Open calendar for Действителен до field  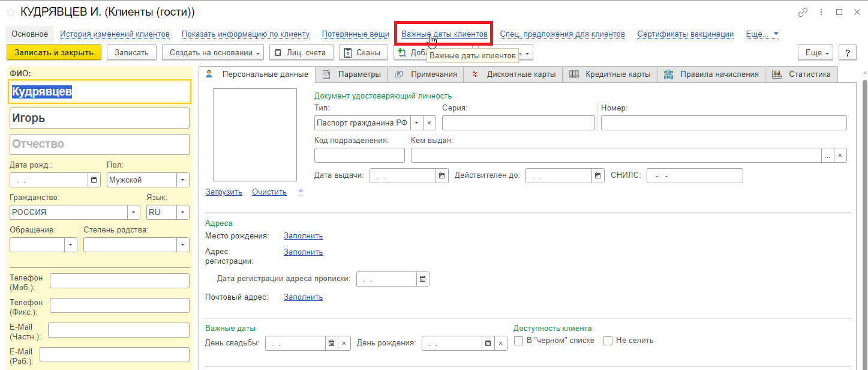tap(597, 175)
